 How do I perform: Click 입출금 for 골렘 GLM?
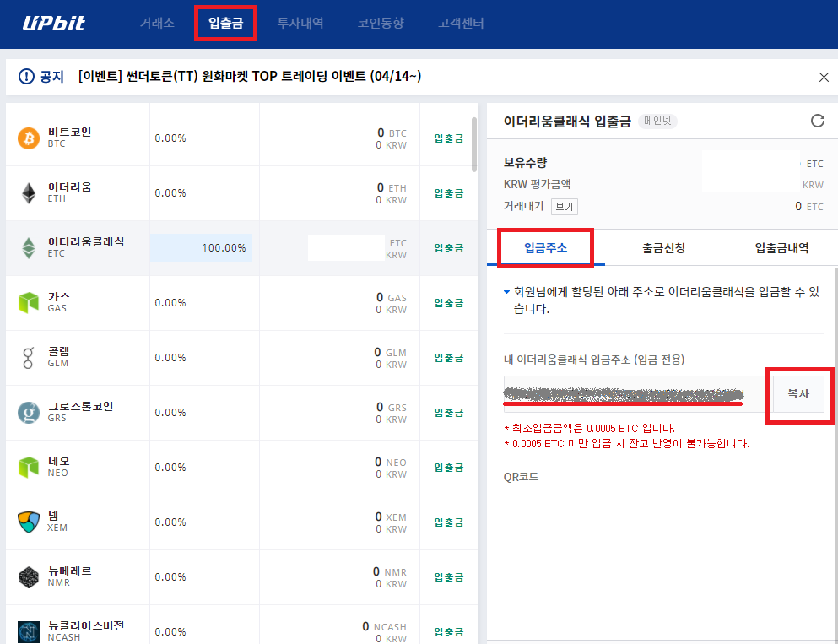(448, 358)
